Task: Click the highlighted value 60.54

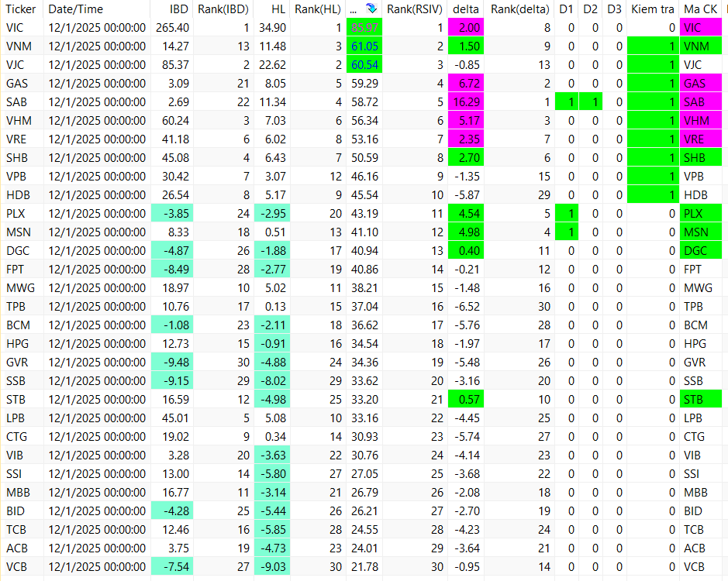Action: click(364, 64)
